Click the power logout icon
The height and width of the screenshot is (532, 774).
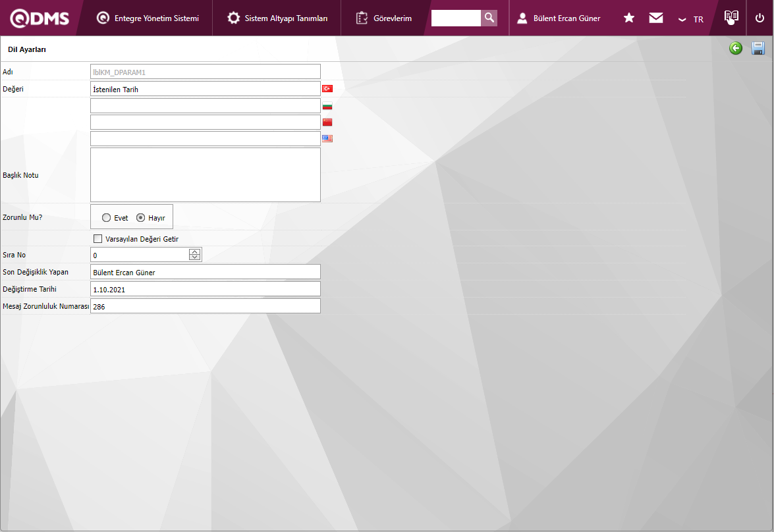pyautogui.click(x=760, y=18)
